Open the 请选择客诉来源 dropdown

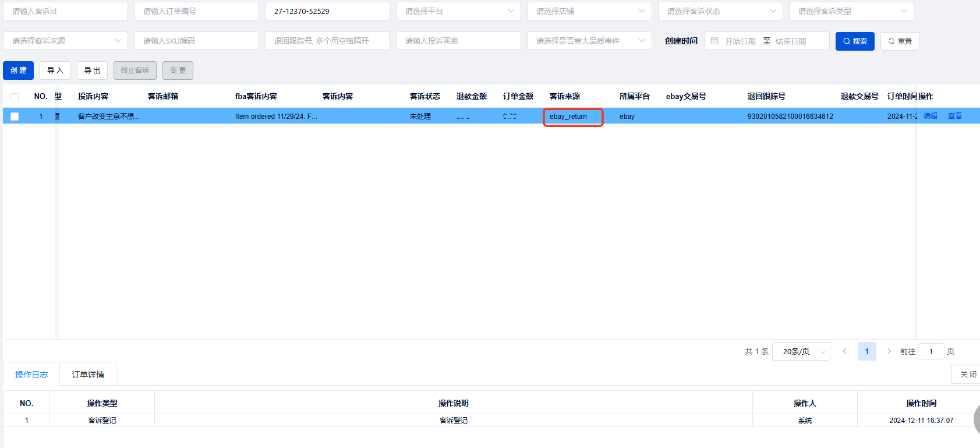(65, 41)
